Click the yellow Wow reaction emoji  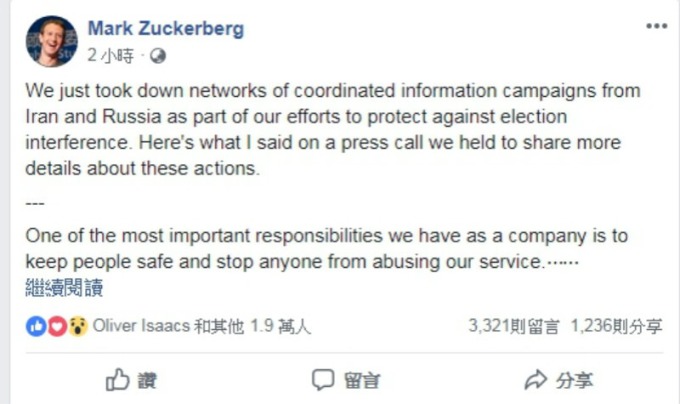click(77, 326)
